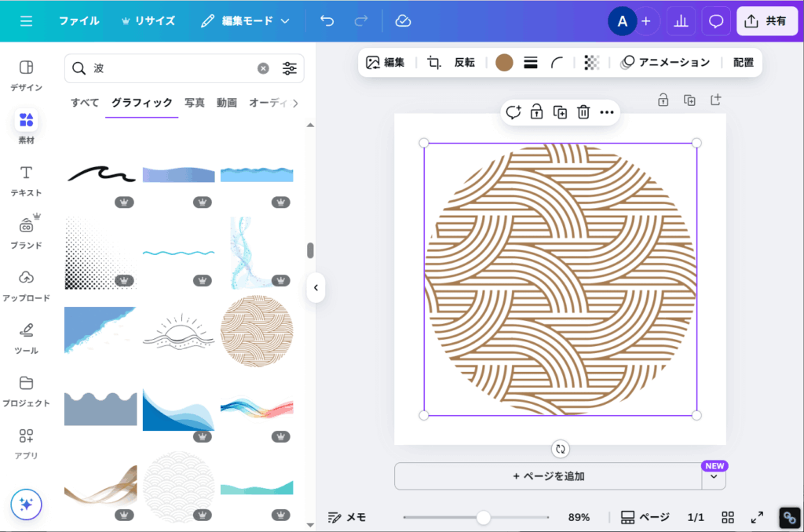The height and width of the screenshot is (532, 804).
Task: Click the ページを追加 button
Action: point(548,476)
